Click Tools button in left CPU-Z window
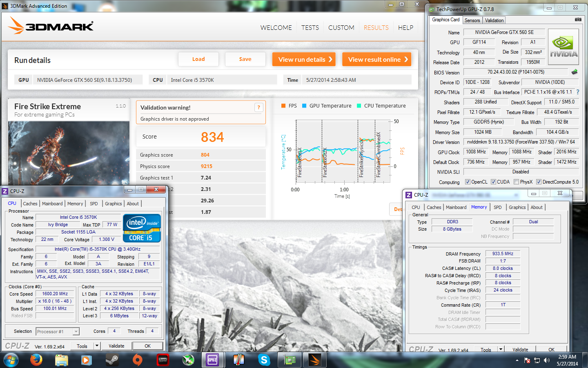Image resolution: width=588 pixels, height=368 pixels. (x=82, y=346)
